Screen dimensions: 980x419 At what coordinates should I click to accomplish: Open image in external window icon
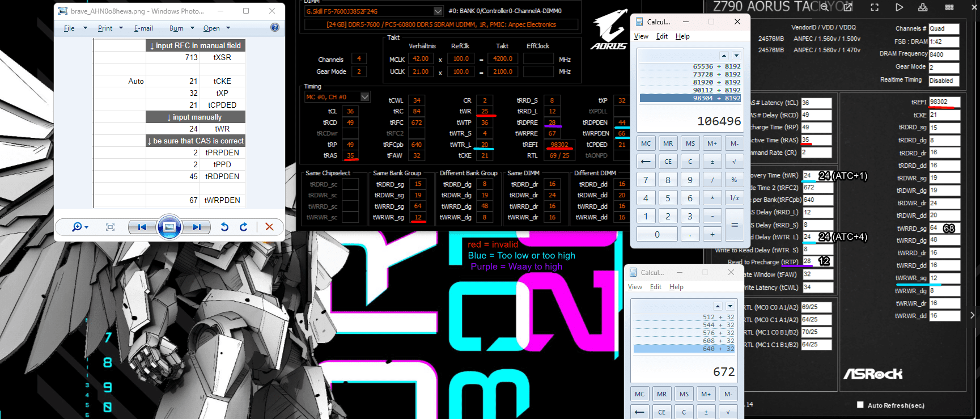point(847,7)
